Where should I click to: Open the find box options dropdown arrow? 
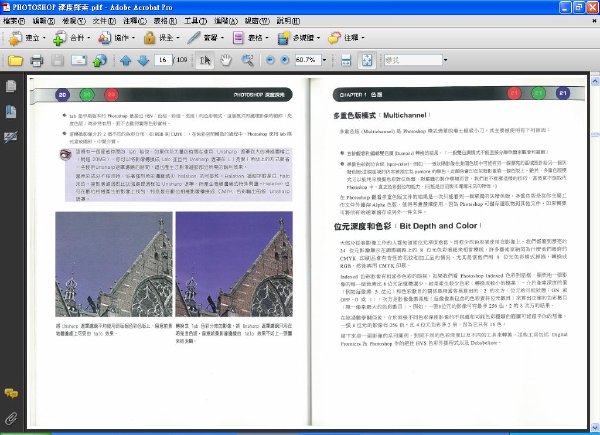click(445, 60)
